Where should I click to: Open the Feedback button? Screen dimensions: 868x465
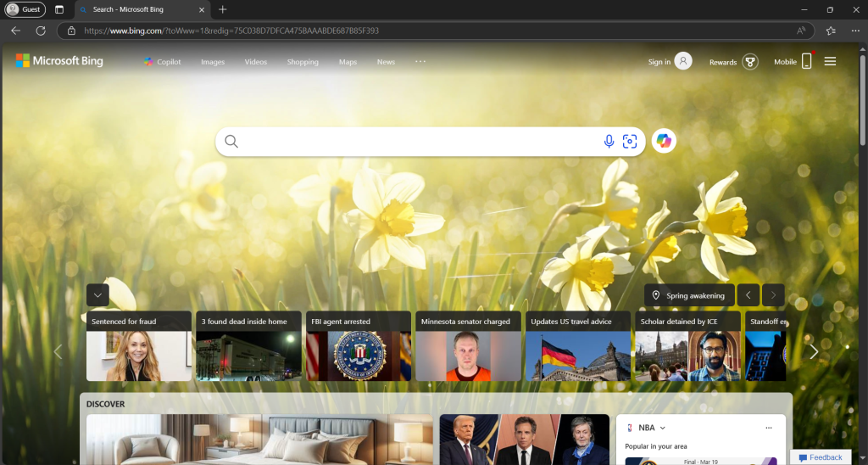(x=820, y=457)
